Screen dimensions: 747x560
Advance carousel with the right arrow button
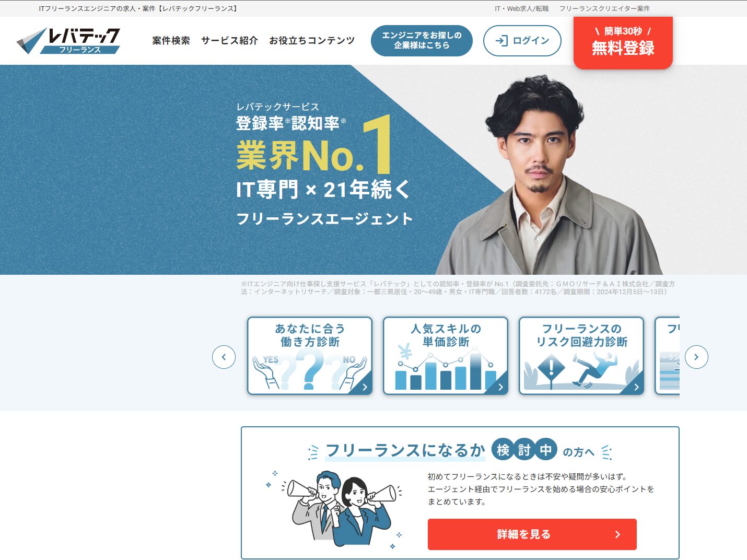tap(696, 357)
